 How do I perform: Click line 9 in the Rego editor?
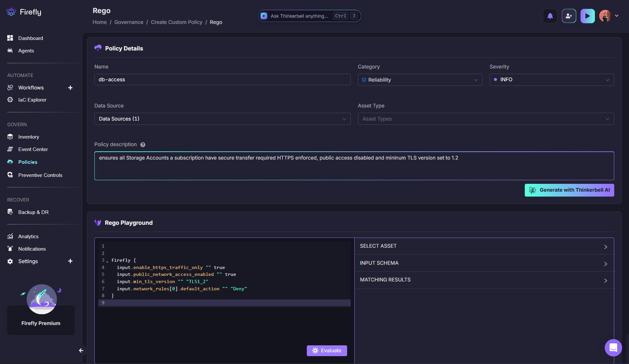[224, 303]
